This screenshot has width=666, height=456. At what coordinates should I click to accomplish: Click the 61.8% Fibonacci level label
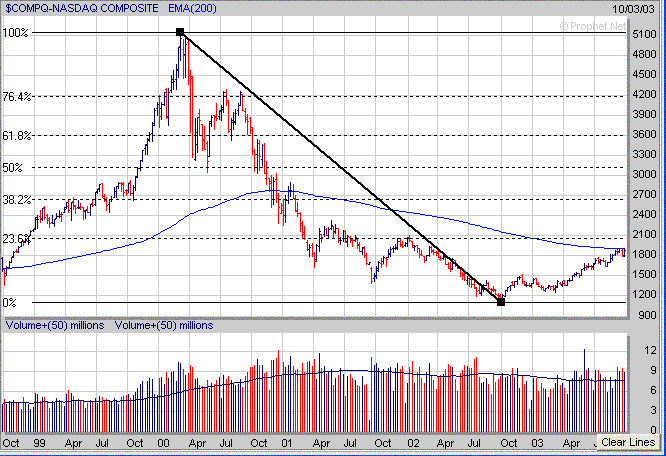pyautogui.click(x=17, y=136)
